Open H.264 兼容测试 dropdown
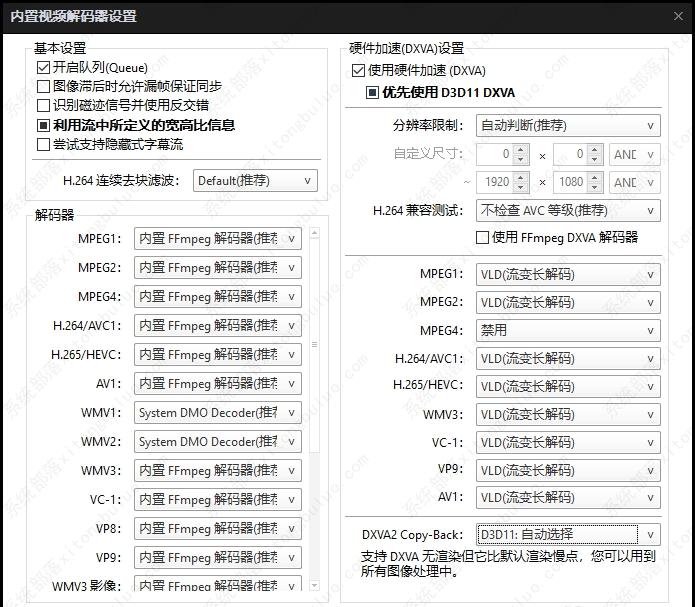The height and width of the screenshot is (607, 695). [567, 211]
